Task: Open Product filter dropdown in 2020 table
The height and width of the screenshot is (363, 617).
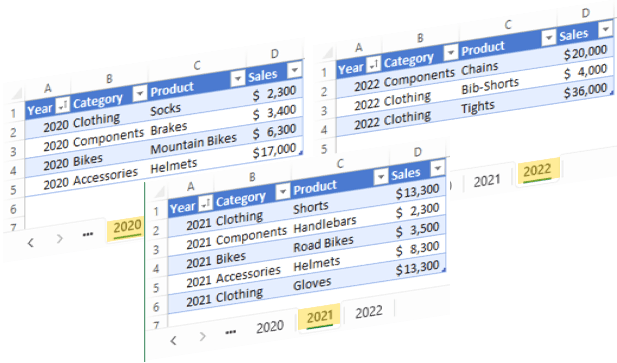Action: (237, 79)
